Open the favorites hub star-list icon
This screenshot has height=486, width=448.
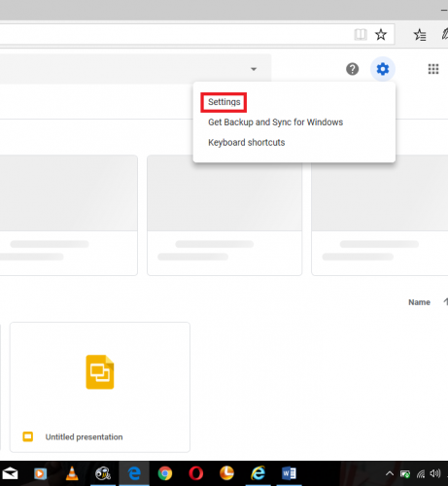click(420, 35)
